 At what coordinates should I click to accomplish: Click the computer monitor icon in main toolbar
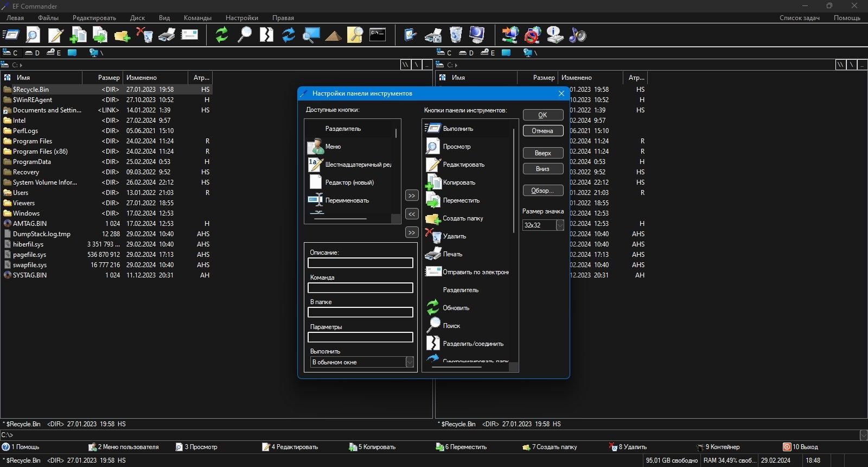pyautogui.click(x=477, y=35)
